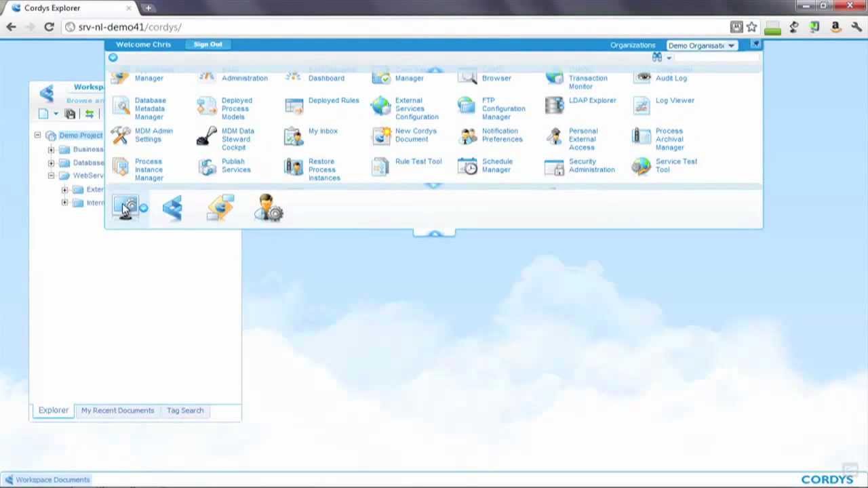Switch to the Tag Search tab
This screenshot has width=868, height=488.
coord(185,410)
